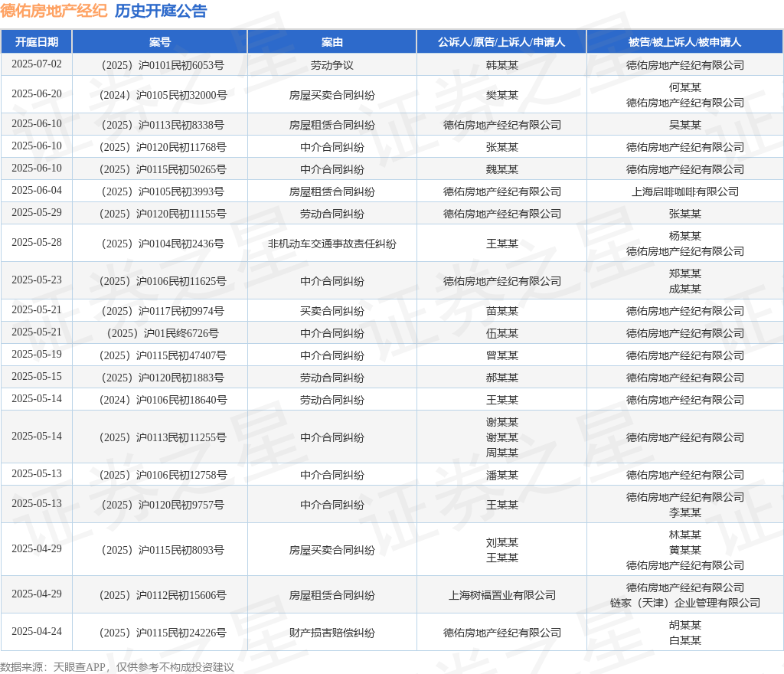Screen dimensions: 784x674
Task: Click plaintiff 韩某某
Action: coord(502,66)
